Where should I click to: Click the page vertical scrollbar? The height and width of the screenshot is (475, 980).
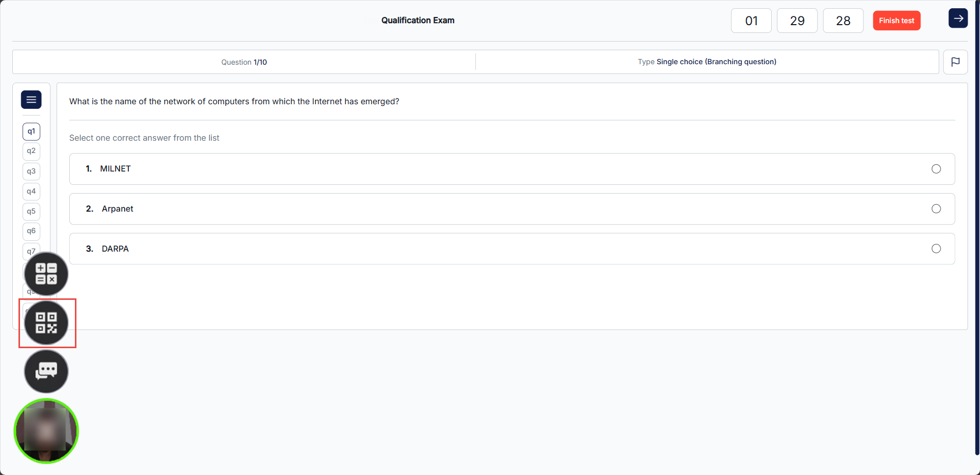point(977,231)
